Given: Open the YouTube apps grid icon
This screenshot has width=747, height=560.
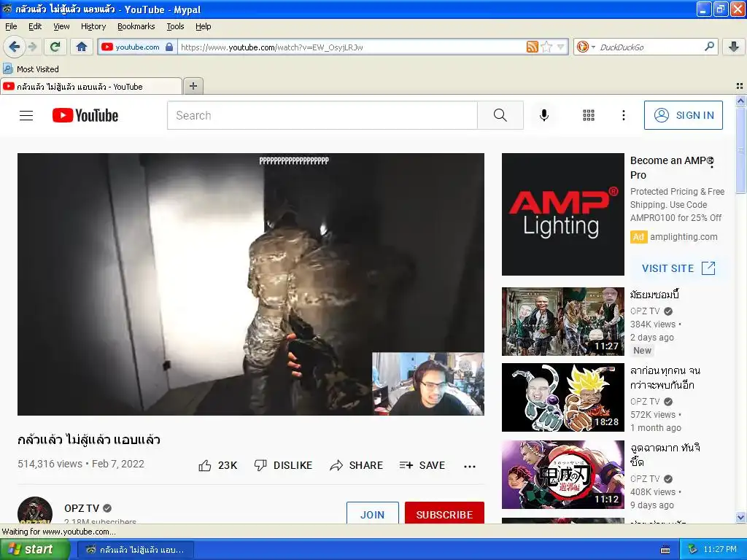Looking at the screenshot, I should click(589, 115).
